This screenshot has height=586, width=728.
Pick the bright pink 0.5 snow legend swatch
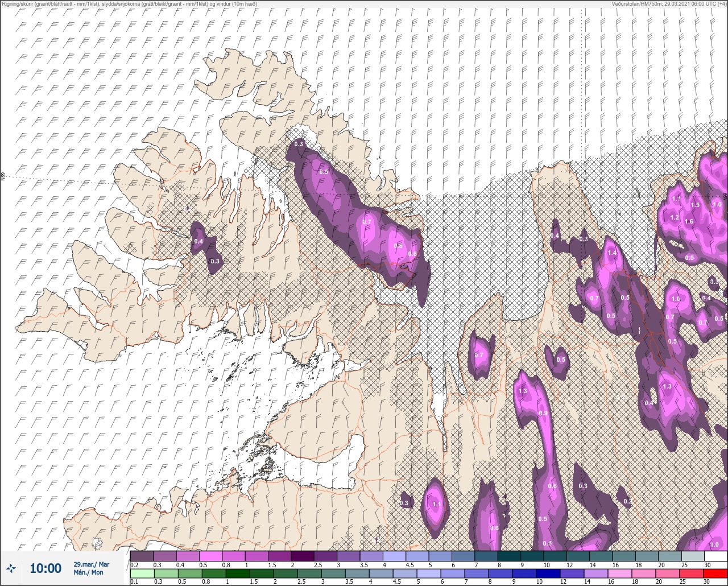[x=210, y=556]
